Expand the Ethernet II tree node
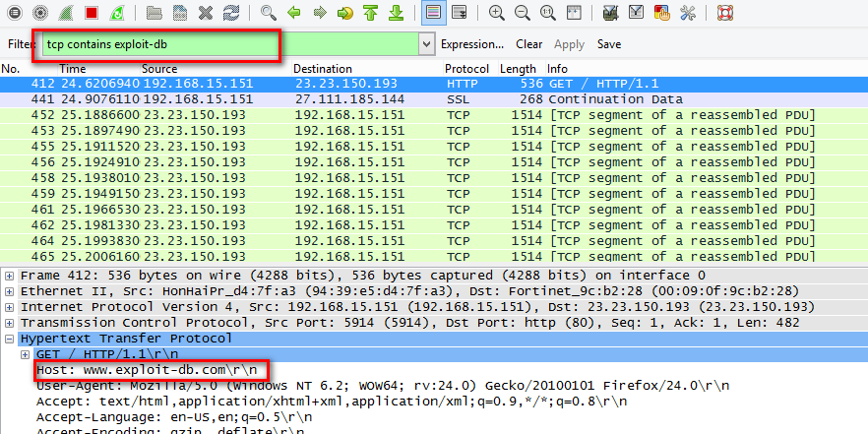 click(x=10, y=291)
